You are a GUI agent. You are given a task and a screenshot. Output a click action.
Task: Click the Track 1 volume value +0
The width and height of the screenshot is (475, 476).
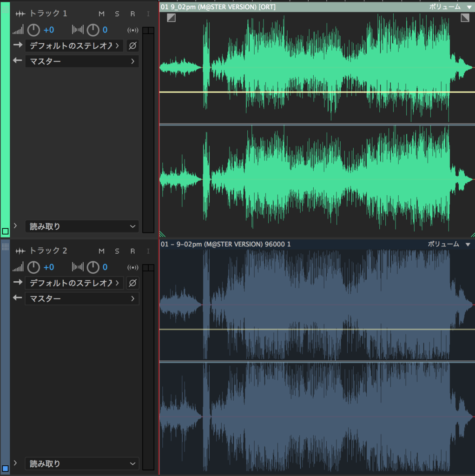pyautogui.click(x=48, y=30)
